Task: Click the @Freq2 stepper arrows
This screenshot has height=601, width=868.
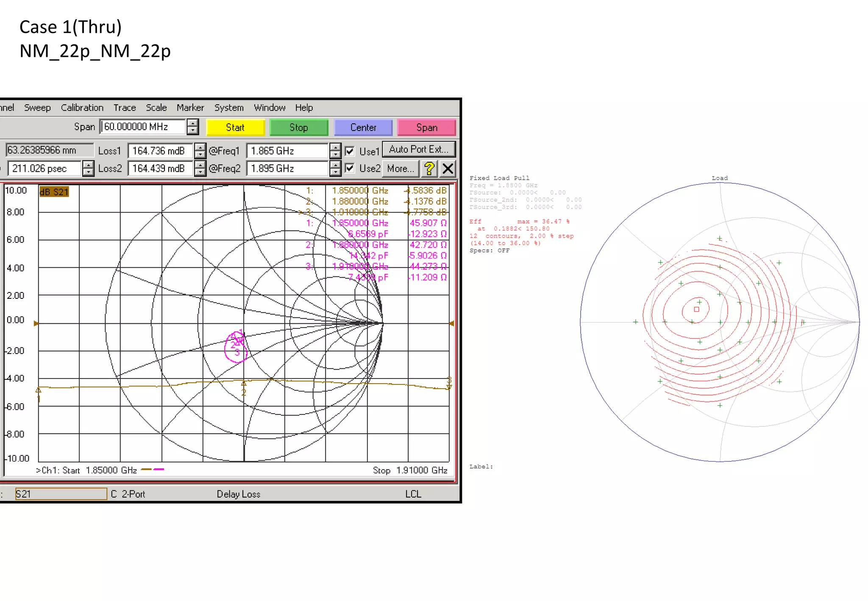Action: 335,169
